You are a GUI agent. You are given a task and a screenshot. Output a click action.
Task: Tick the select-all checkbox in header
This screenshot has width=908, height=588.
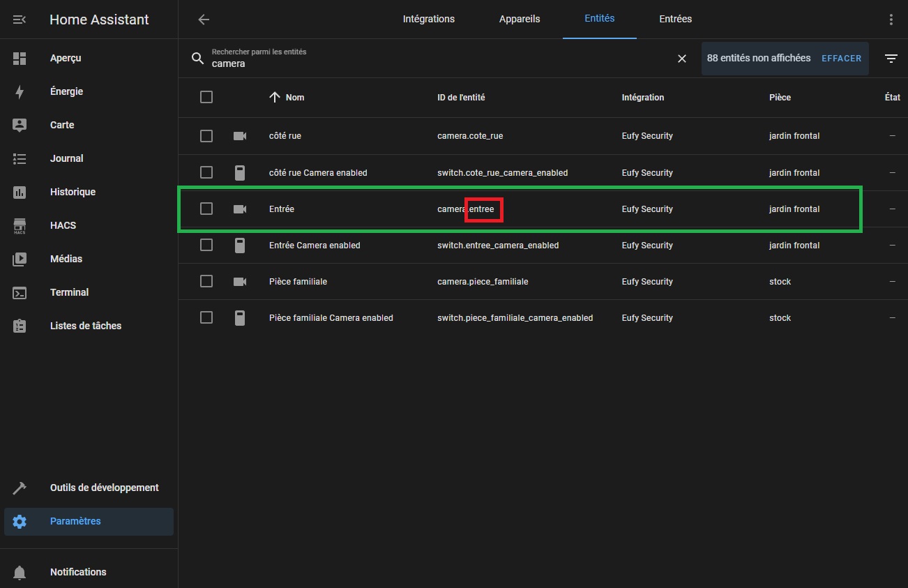(206, 97)
